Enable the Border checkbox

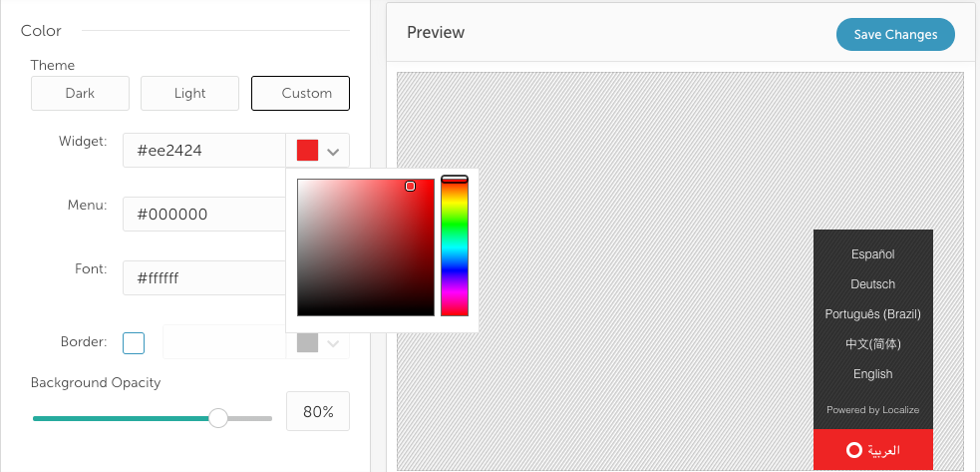click(x=134, y=343)
